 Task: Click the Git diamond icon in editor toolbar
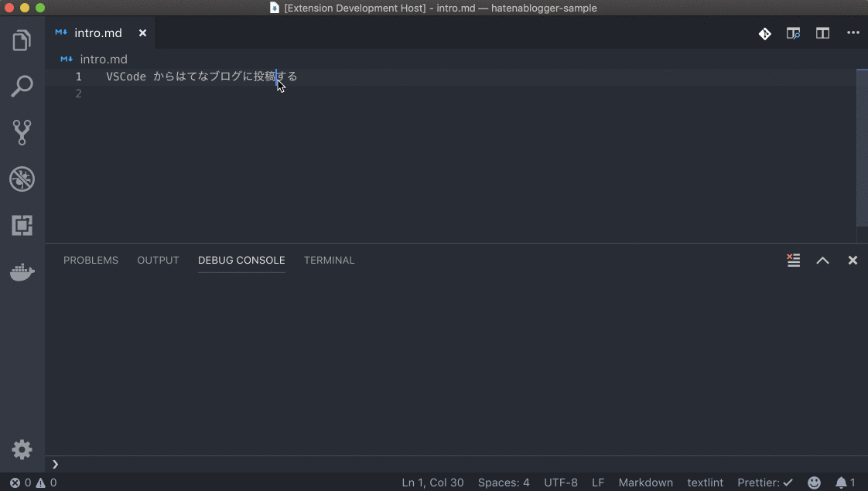tap(764, 34)
